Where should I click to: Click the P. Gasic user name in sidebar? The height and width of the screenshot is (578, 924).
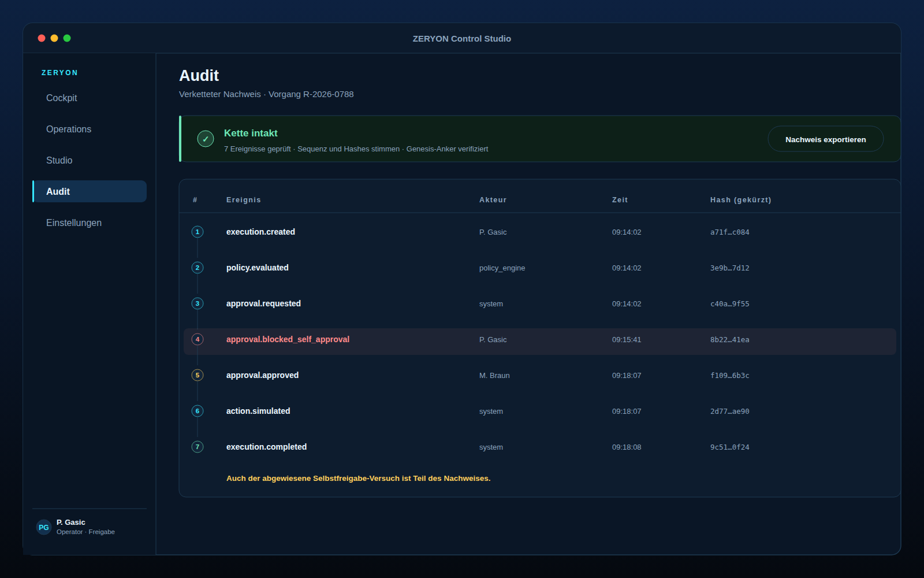70,523
